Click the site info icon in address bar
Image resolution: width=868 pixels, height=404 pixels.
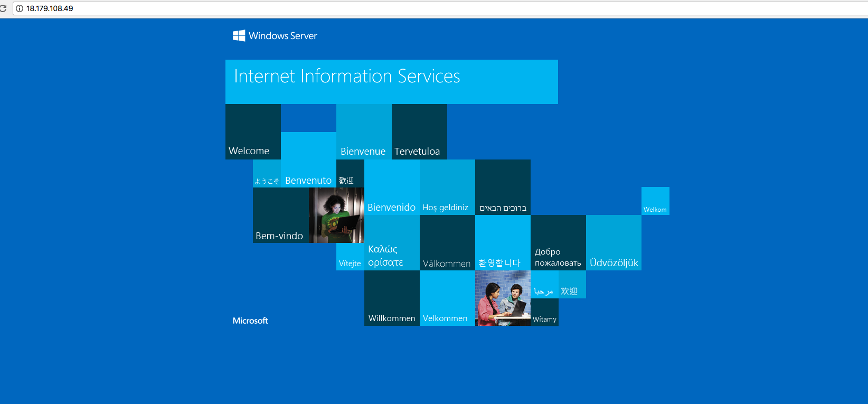(20, 8)
